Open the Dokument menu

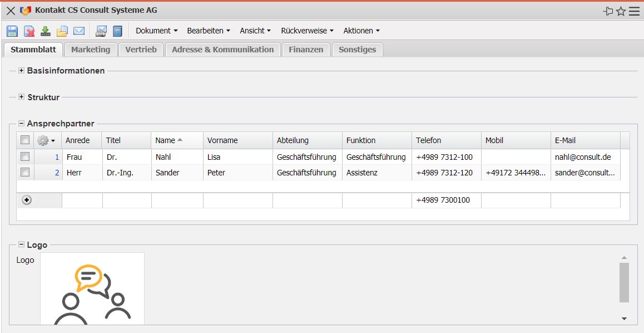pyautogui.click(x=156, y=31)
